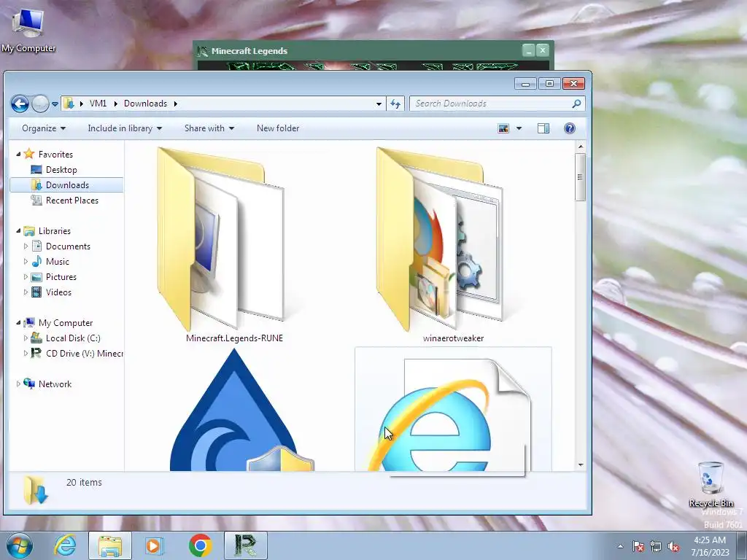This screenshot has width=747, height=560.
Task: Click the Back navigation arrow button
Action: [20, 104]
